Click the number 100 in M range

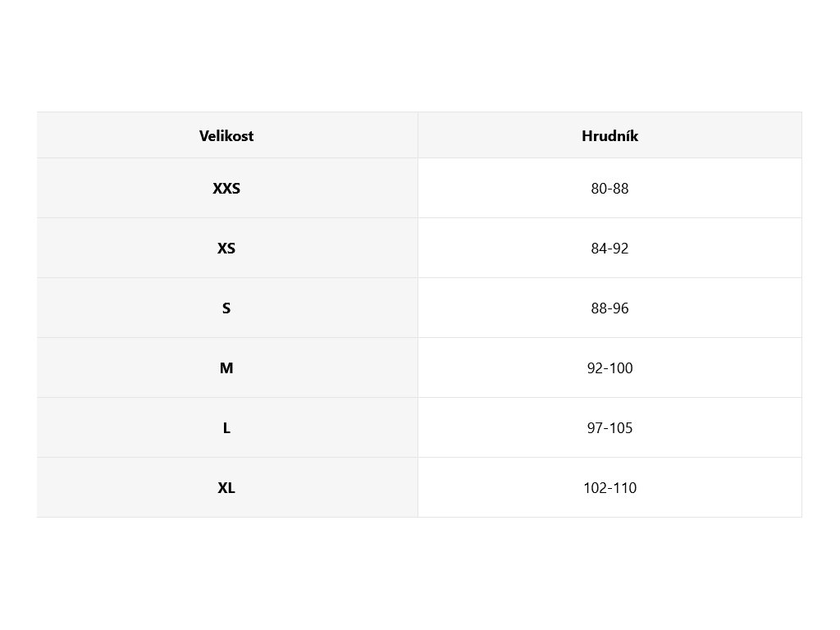[x=621, y=368]
